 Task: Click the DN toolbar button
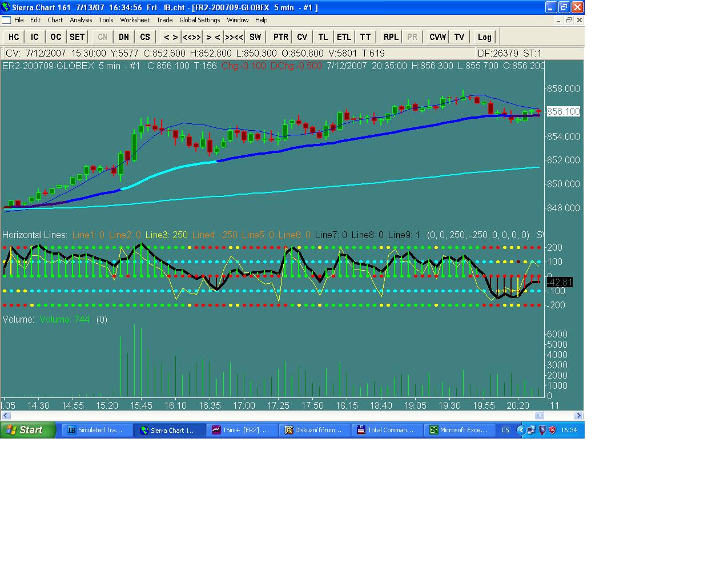point(124,37)
